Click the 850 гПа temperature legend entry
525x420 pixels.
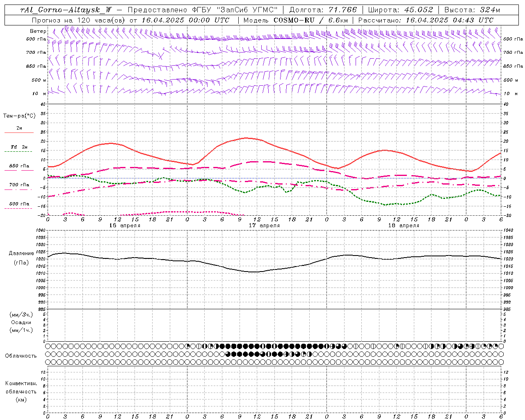[x=19, y=166]
